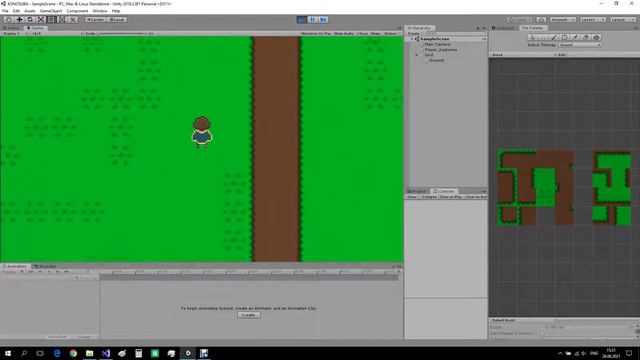Open the Collab dropdown
Screen dimensions: 640x360
coord(520,20)
